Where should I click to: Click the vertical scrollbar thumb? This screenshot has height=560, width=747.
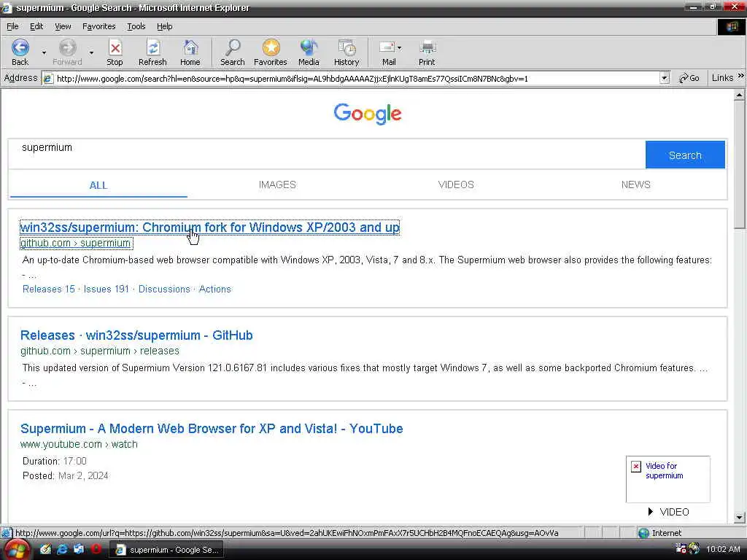pos(739,165)
